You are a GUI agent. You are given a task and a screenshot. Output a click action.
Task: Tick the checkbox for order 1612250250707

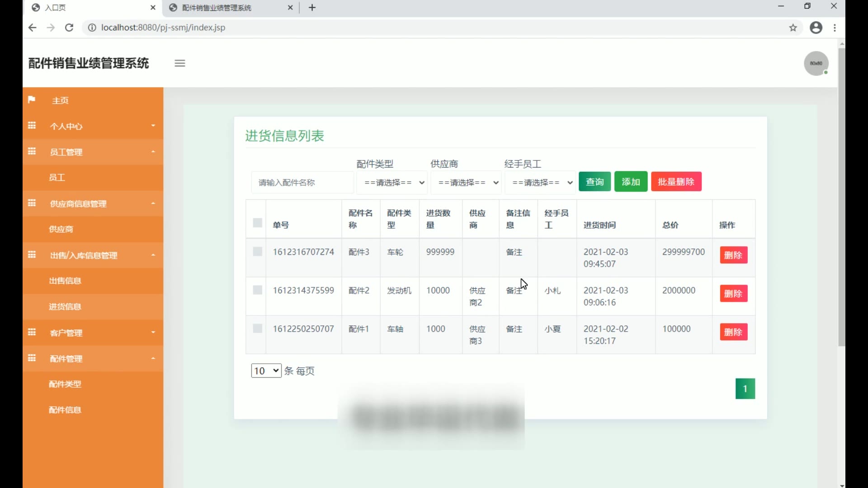pyautogui.click(x=257, y=328)
